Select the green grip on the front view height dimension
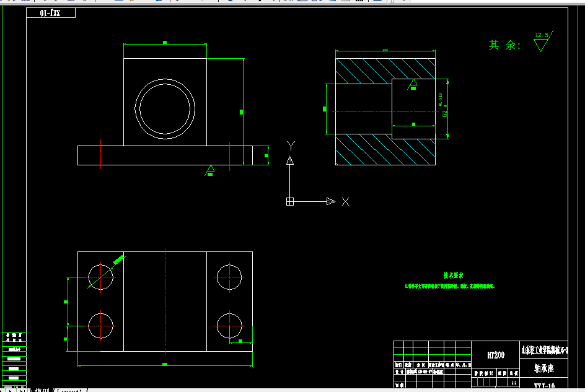The height and width of the screenshot is (392, 585). pos(242,112)
